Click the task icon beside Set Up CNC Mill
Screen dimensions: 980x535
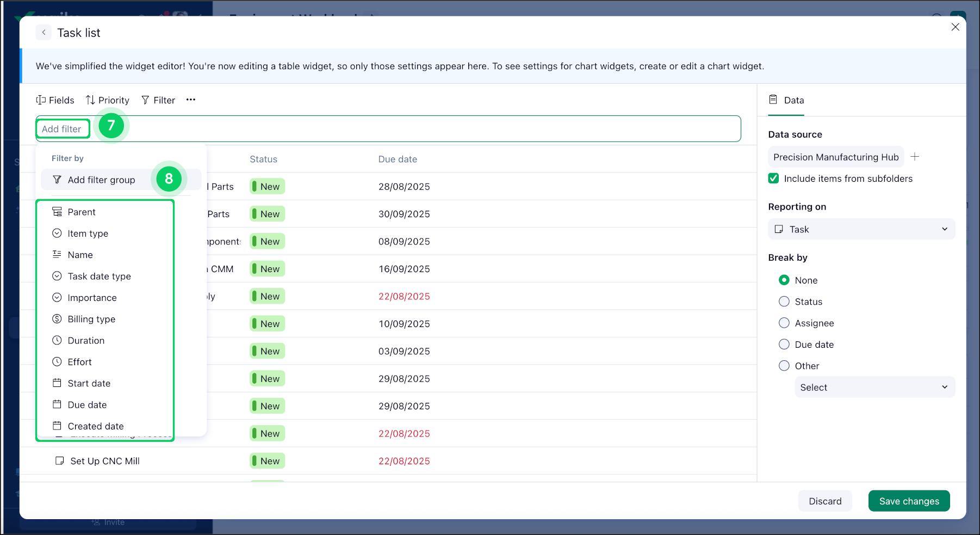point(60,461)
